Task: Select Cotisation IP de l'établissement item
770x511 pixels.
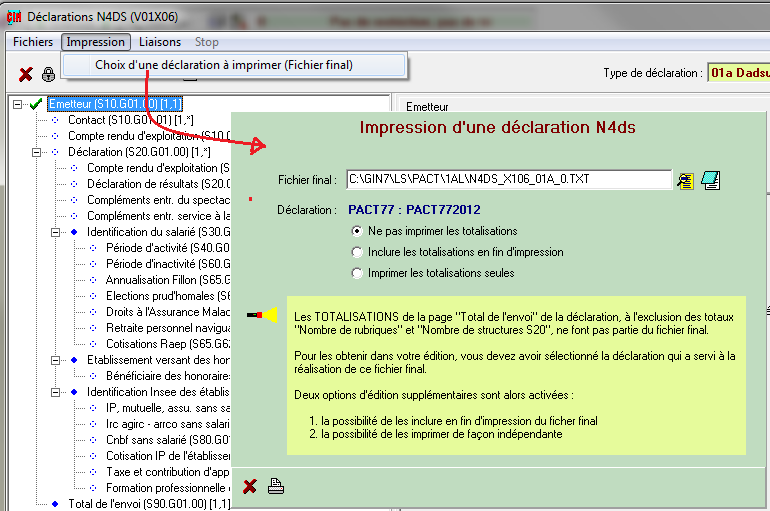Action: pos(168,456)
